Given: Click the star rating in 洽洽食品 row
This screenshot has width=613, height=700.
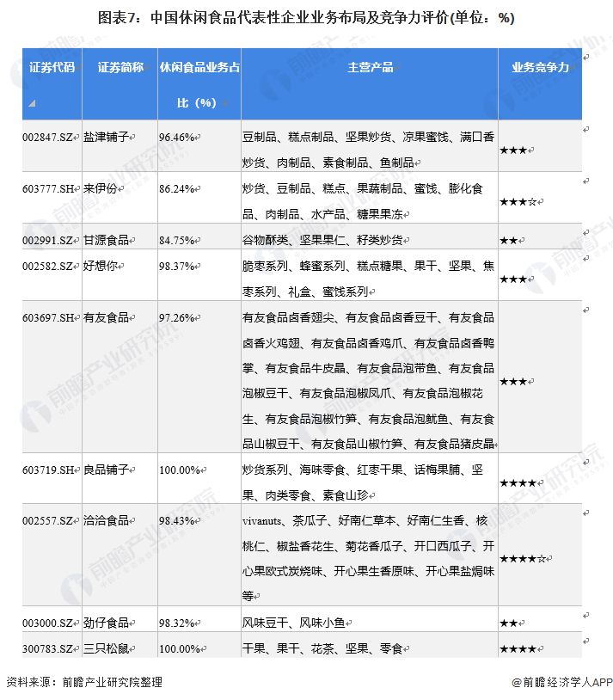Looking at the screenshot, I should (523, 559).
